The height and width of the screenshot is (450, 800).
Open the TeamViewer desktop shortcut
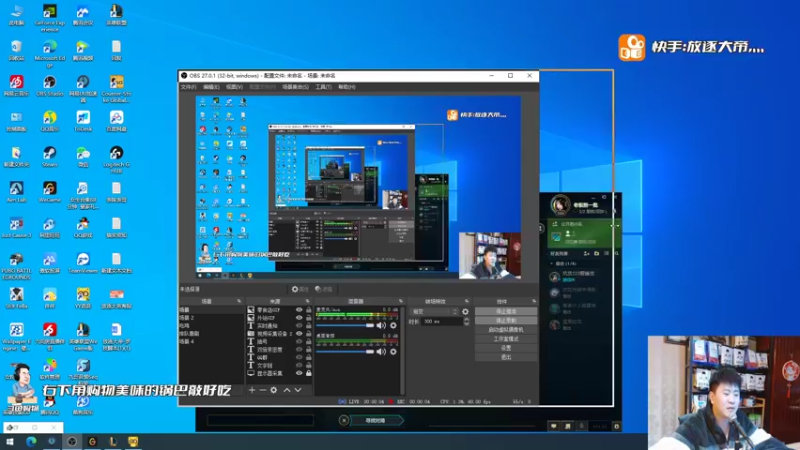tap(83, 263)
